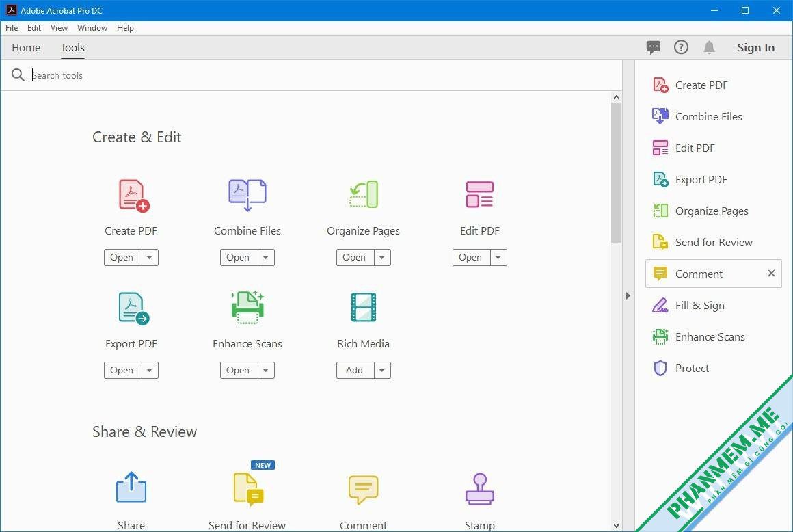Click the tools list scrollbar thumb
The image size is (793, 532).
click(x=616, y=172)
